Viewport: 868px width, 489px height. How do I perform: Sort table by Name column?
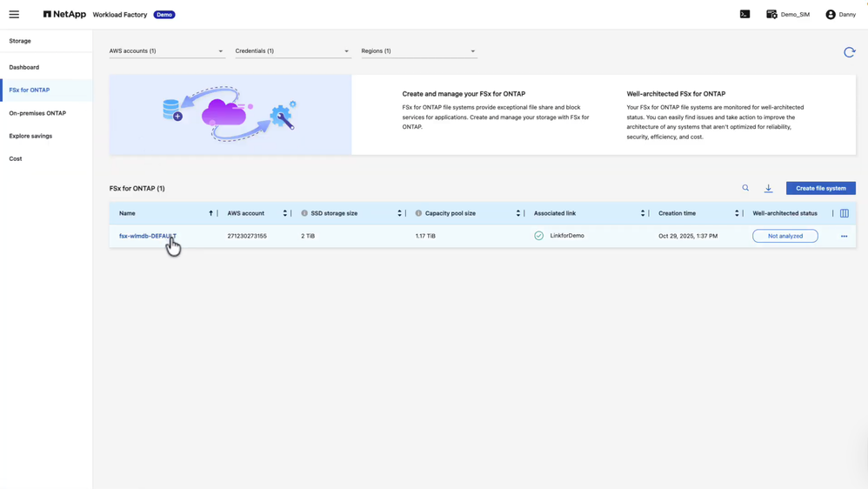coord(210,213)
